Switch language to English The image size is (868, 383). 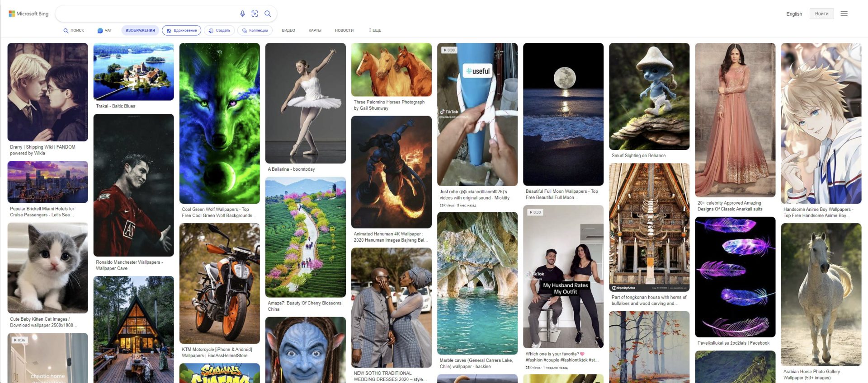[794, 14]
